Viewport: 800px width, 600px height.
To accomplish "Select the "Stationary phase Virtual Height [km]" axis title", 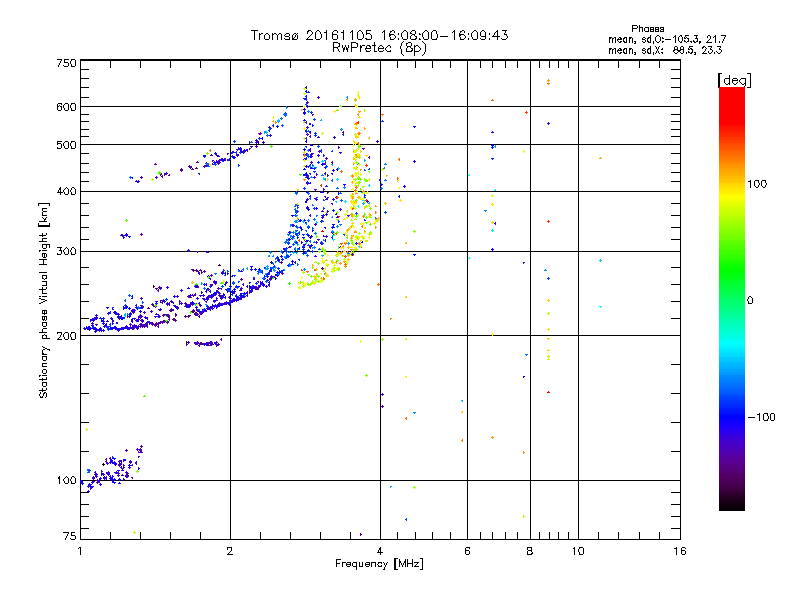I will [x=44, y=300].
